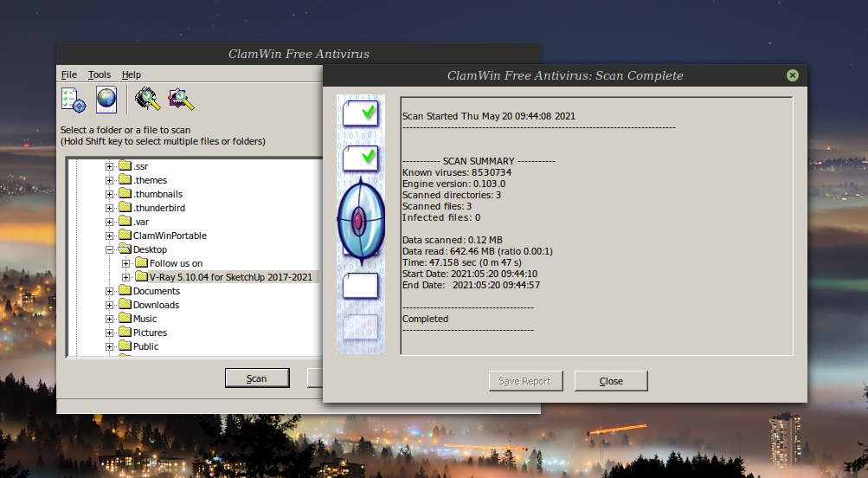868x478 pixels.
Task: Expand the .var folder node
Action: tap(110, 222)
